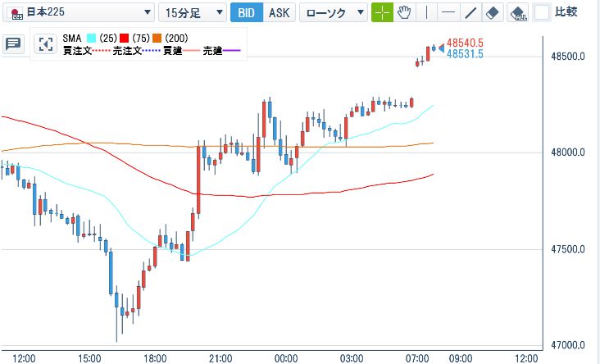Expand the 15分足 timeframe dropdown
Screen dimensions: 600x364
coord(193,12)
